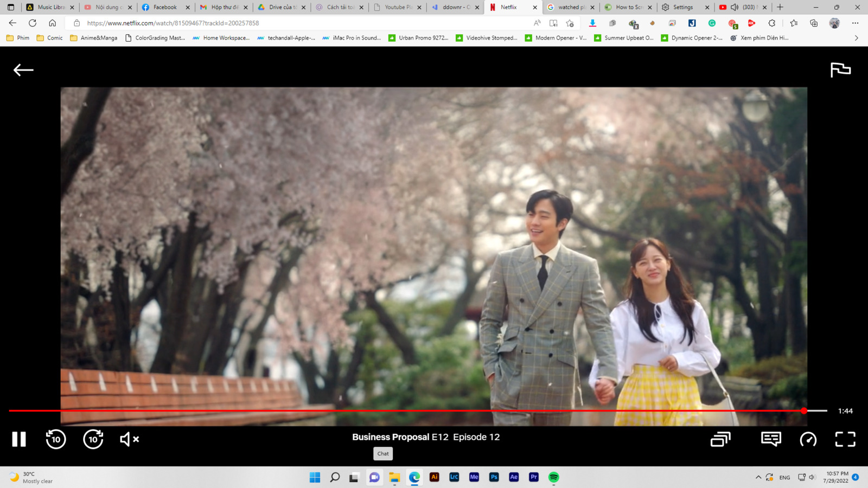Launch Spotify from the taskbar
This screenshot has width=868, height=488.
553,477
